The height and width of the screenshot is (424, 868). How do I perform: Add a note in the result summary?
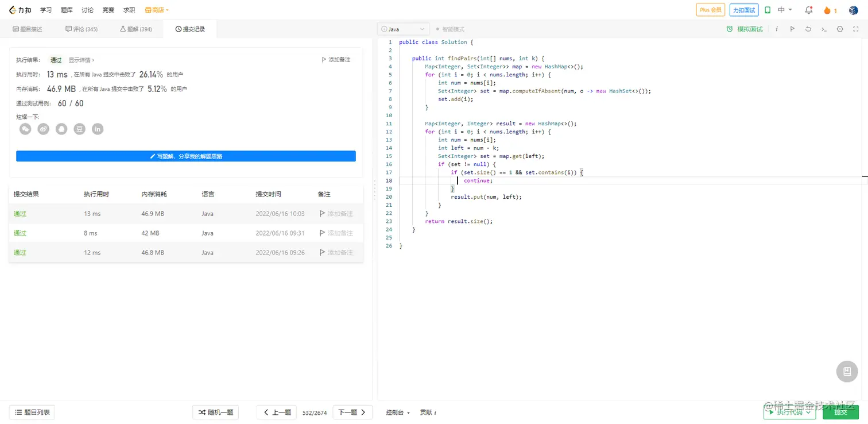[x=336, y=60]
